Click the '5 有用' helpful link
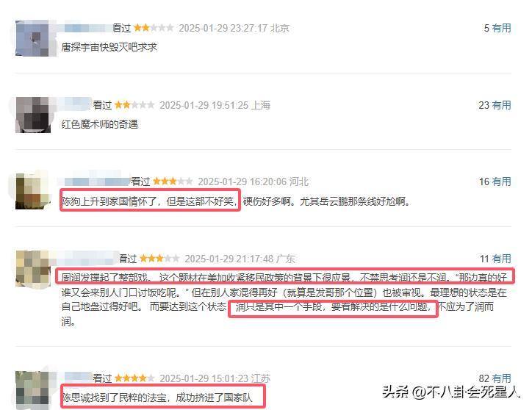Viewport: 532px width, 410px height. point(497,28)
